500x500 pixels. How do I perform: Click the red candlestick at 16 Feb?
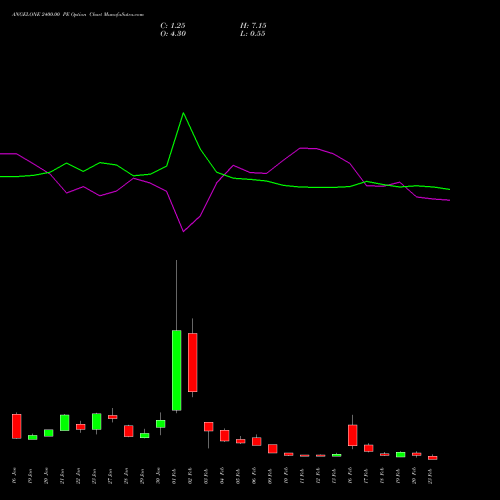point(353,435)
